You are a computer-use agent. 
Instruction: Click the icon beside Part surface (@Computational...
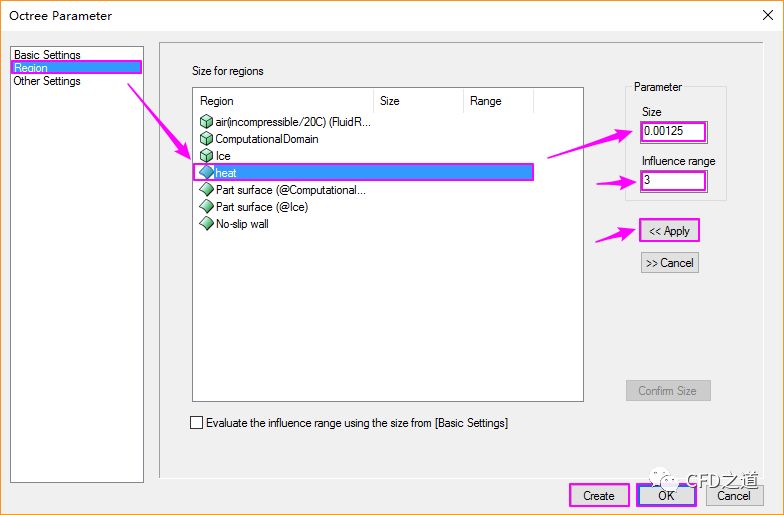click(206, 190)
